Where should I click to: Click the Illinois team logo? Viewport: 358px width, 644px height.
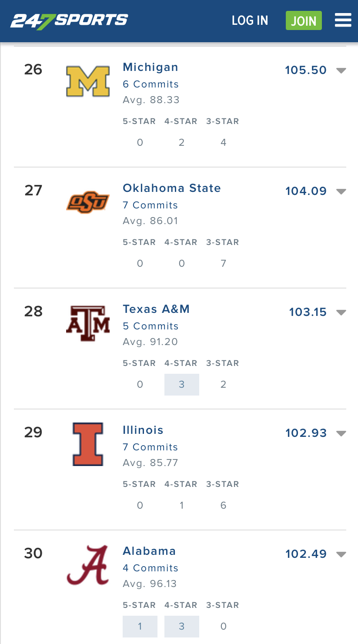[x=88, y=444]
